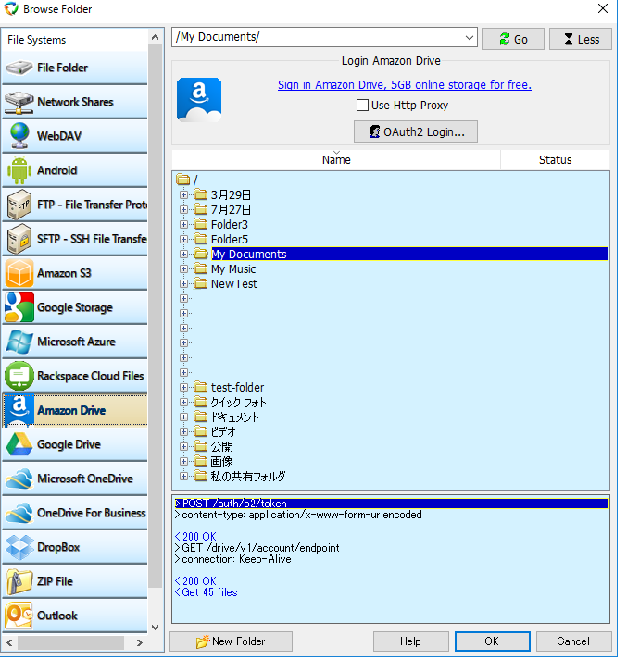Follow the Sign in Amazon Drive link
Viewport: 627px width, 672px height.
pyautogui.click(x=405, y=85)
